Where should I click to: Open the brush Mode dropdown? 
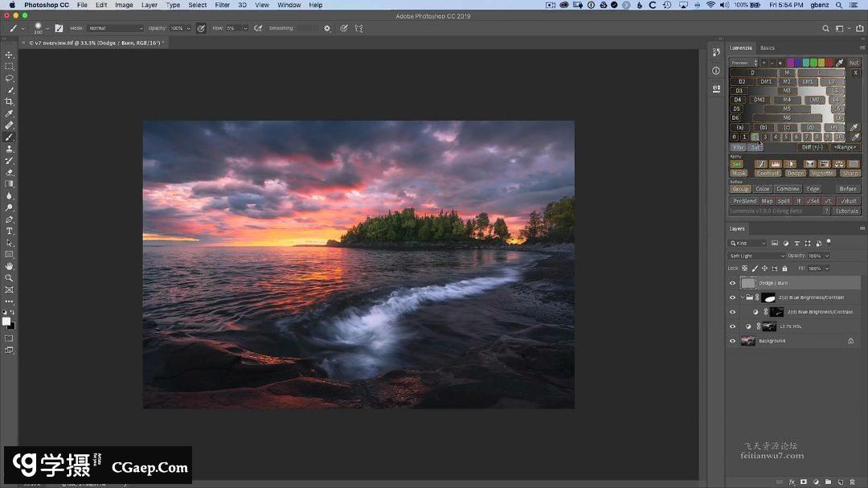[115, 28]
